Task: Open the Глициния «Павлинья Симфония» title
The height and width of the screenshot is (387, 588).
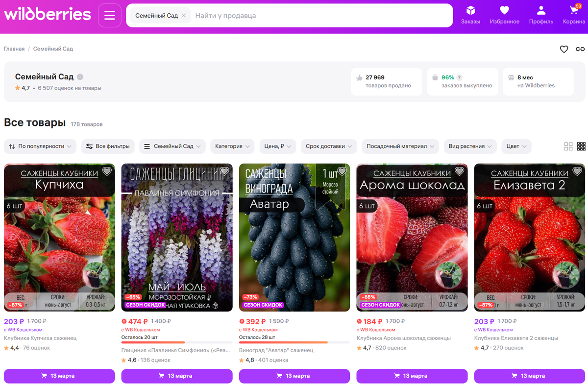Action: click(x=175, y=350)
